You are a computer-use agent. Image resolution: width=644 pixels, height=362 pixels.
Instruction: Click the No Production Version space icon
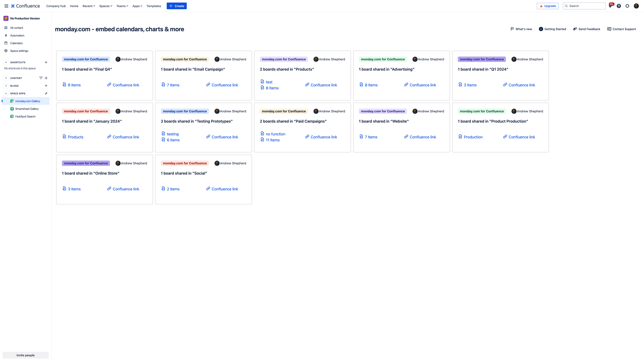pyautogui.click(x=6, y=18)
